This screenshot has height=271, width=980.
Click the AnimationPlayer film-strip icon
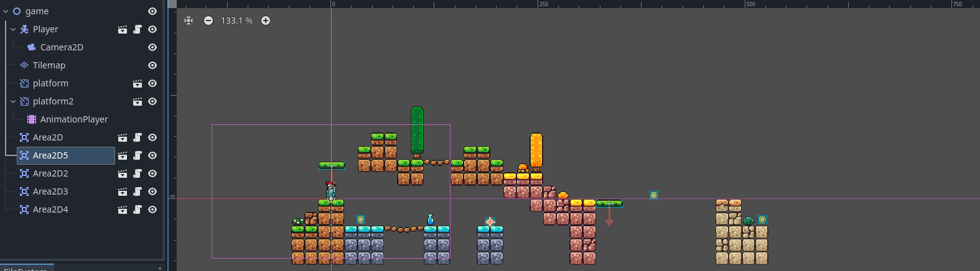click(32, 119)
